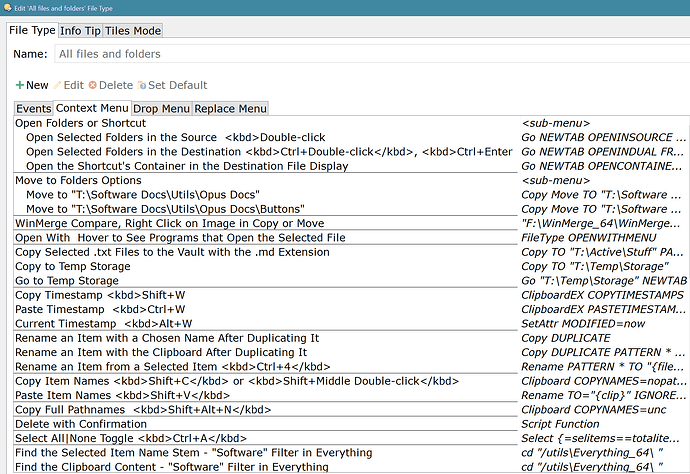690x474 pixels.
Task: Open the Drop Menu tab
Action: tap(161, 109)
